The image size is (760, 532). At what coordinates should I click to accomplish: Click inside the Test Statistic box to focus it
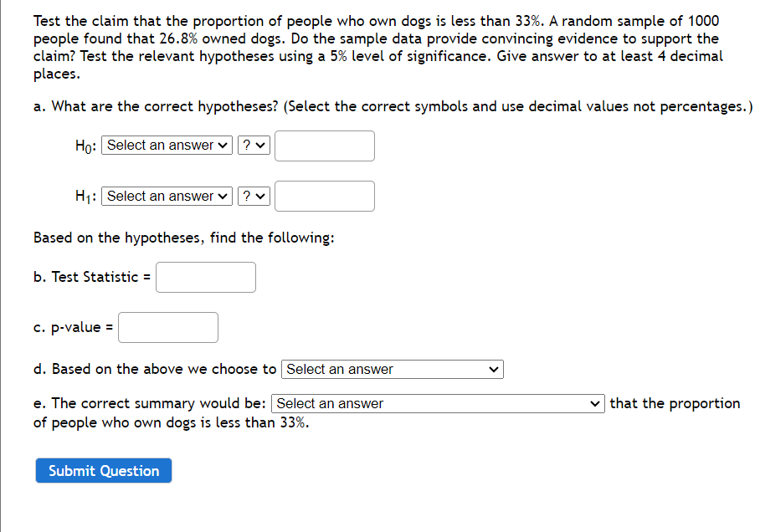(205, 277)
